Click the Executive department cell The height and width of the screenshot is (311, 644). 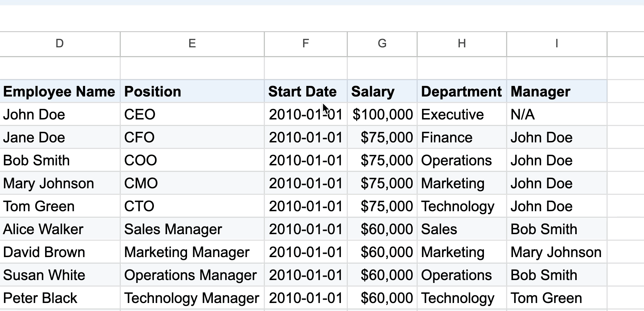[x=453, y=115]
